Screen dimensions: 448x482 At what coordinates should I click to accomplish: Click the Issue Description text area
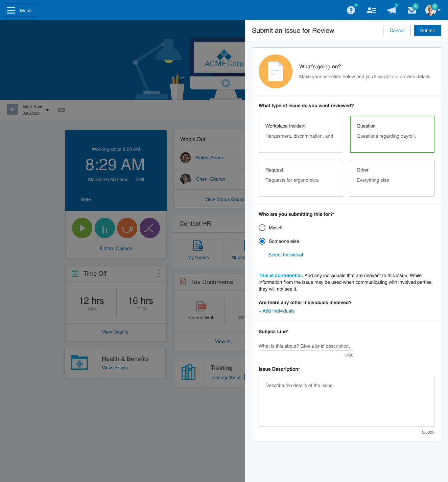(347, 401)
